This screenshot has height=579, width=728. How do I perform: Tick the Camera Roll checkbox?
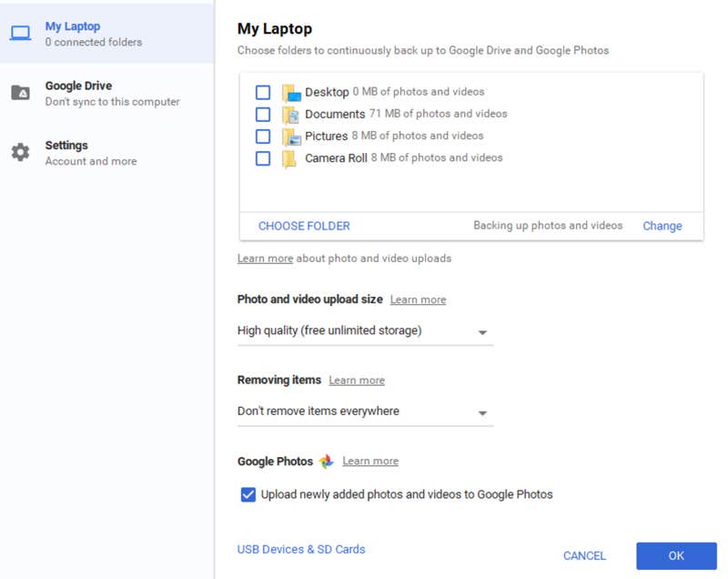263,158
